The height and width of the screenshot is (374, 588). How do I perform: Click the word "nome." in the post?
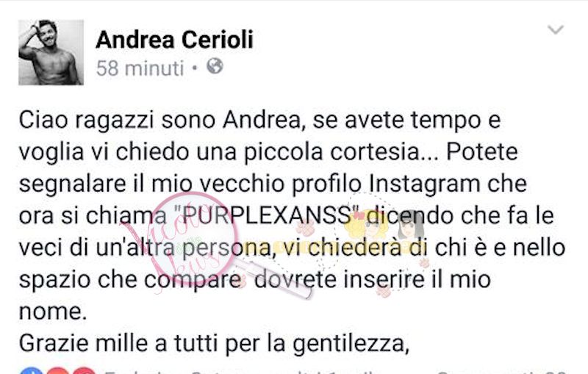pos(53,312)
